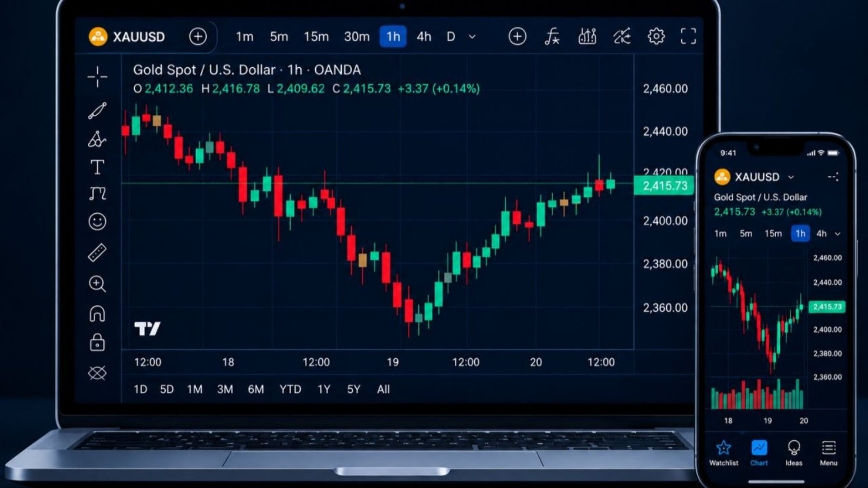The image size is (868, 488).
Task: Expand more timeframes chevron on phone
Action: tap(837, 234)
